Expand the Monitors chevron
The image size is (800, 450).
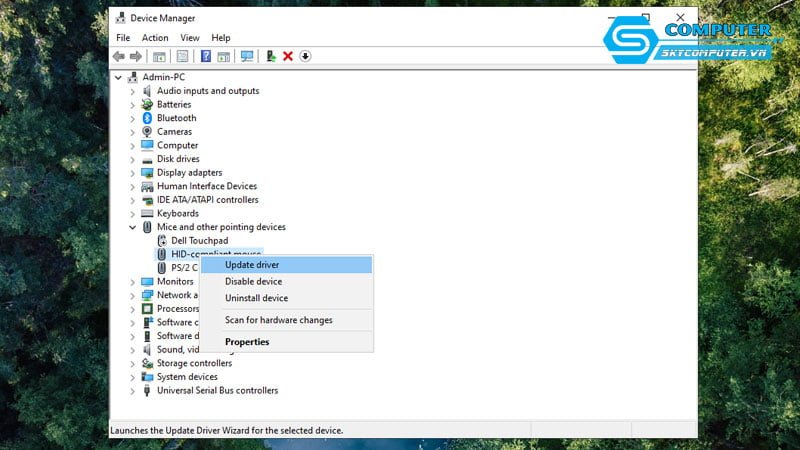133,282
